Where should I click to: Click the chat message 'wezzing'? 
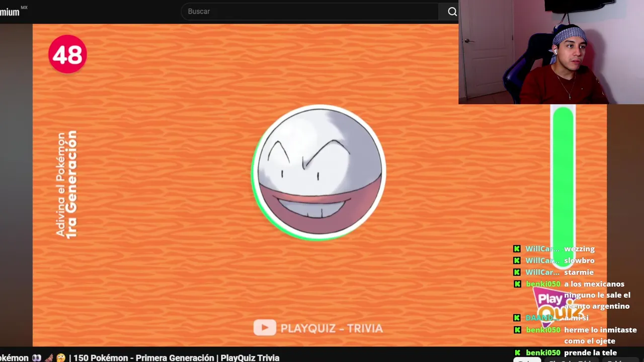pyautogui.click(x=579, y=249)
